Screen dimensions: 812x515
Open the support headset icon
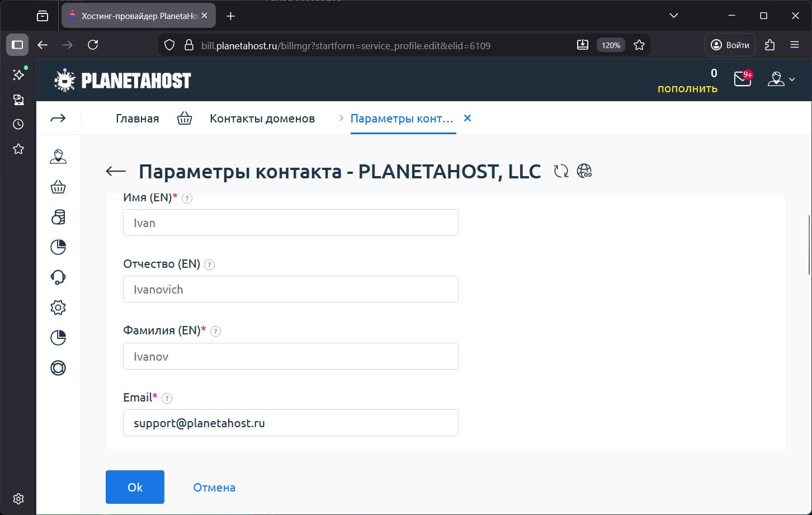point(58,277)
